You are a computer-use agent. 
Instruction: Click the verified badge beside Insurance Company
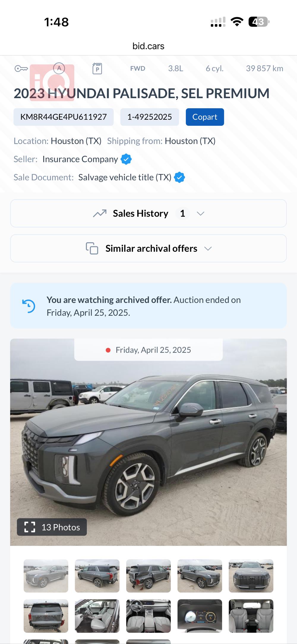point(126,159)
